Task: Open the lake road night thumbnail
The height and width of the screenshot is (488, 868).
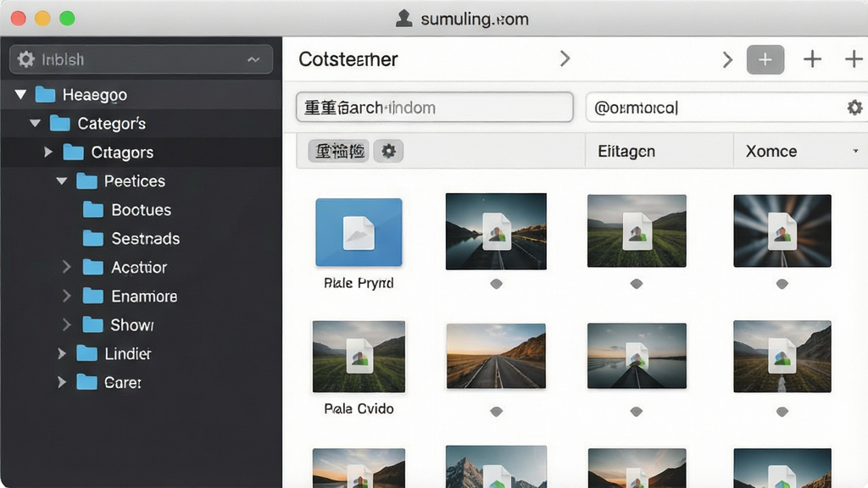Action: (496, 231)
